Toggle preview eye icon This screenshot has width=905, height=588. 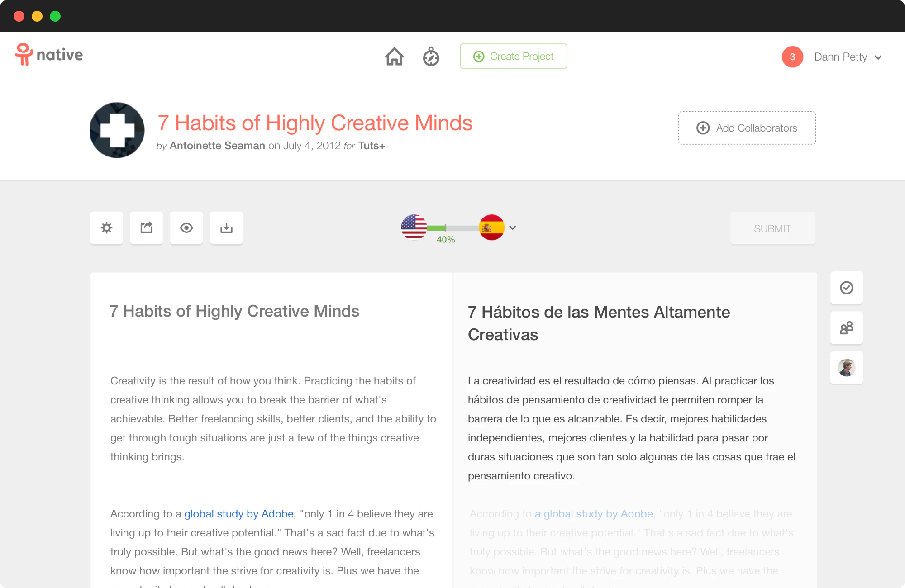(186, 228)
